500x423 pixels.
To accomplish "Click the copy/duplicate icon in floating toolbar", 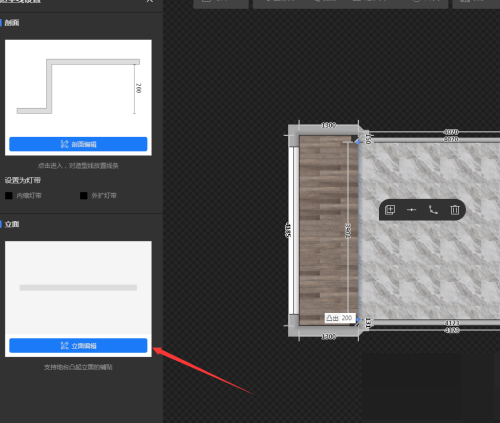I will click(390, 210).
